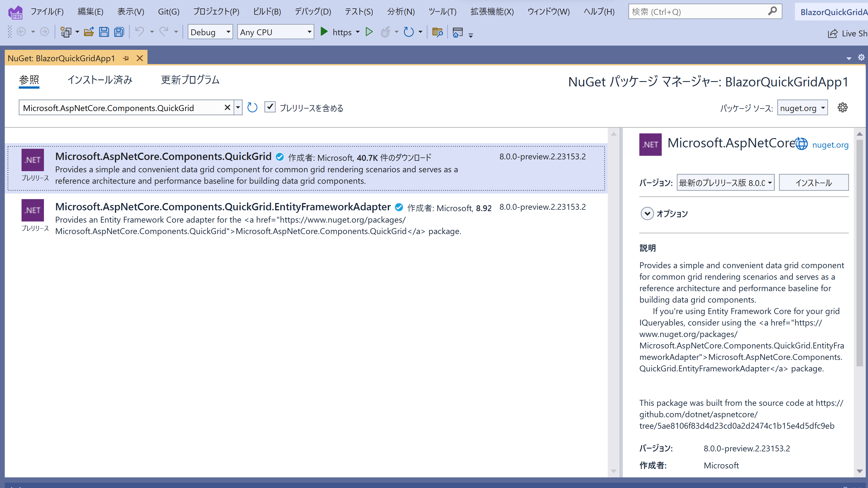The image size is (868, 488).
Task: Click the Open File folder icon
Action: tap(89, 32)
